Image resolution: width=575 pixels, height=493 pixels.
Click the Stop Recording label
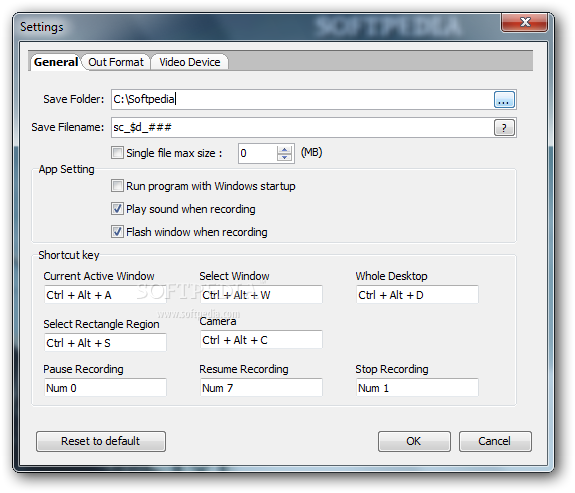pos(392,369)
